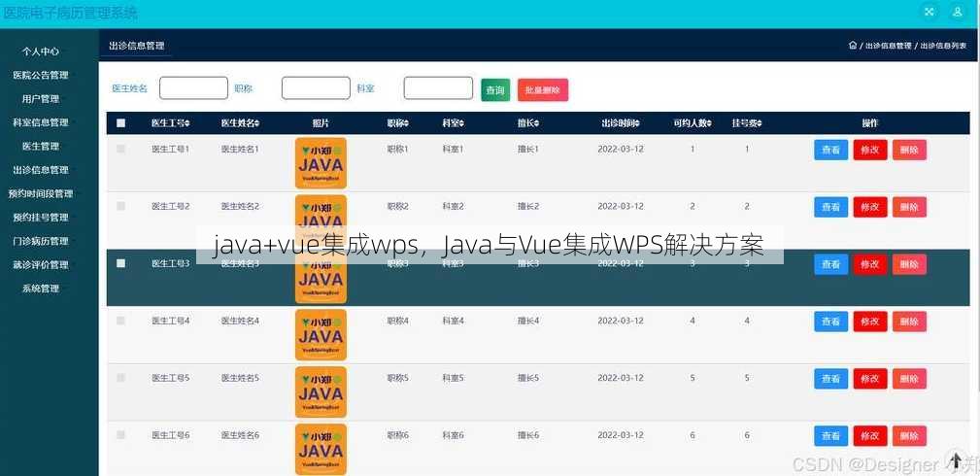Click 修改 for 医生工号1 row
Screen dimensions: 980x476
[870, 151]
